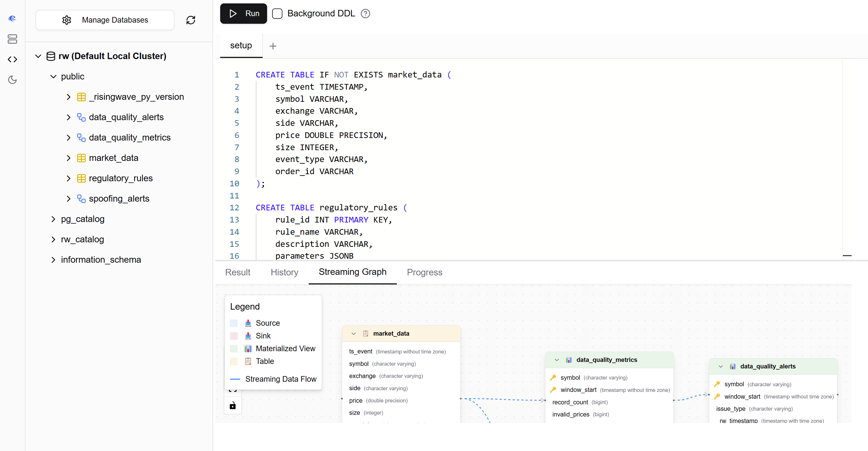
Task: Click the refresh databases icon
Action: (x=191, y=20)
